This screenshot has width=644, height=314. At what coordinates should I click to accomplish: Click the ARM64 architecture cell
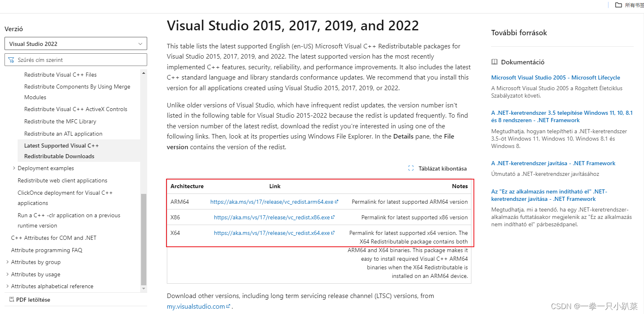[180, 202]
